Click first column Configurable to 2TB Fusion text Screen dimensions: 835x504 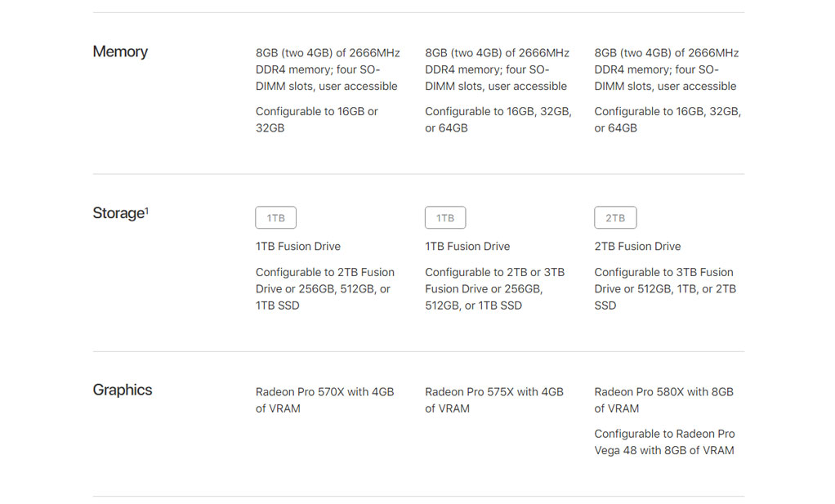[325, 288]
